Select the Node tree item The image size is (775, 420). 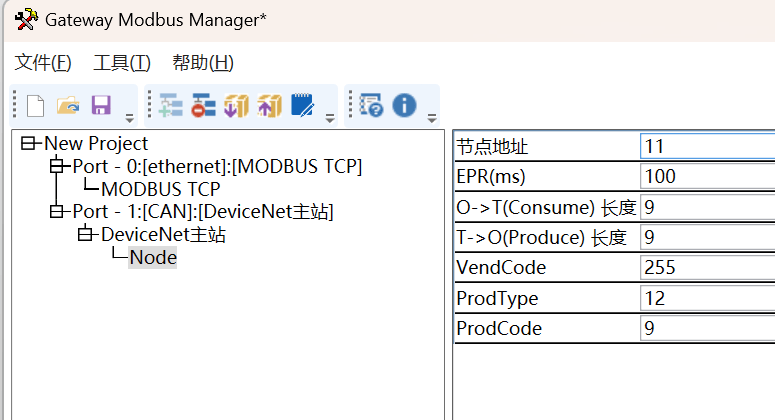click(x=153, y=257)
